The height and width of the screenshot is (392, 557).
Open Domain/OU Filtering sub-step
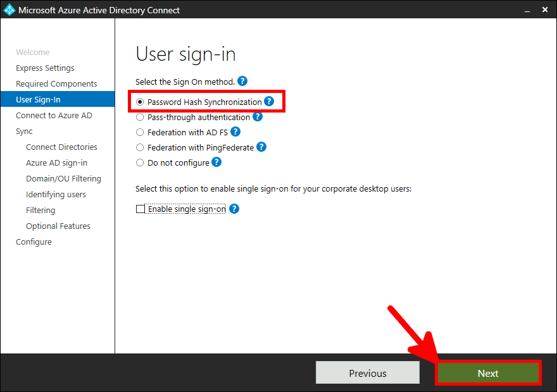(63, 178)
